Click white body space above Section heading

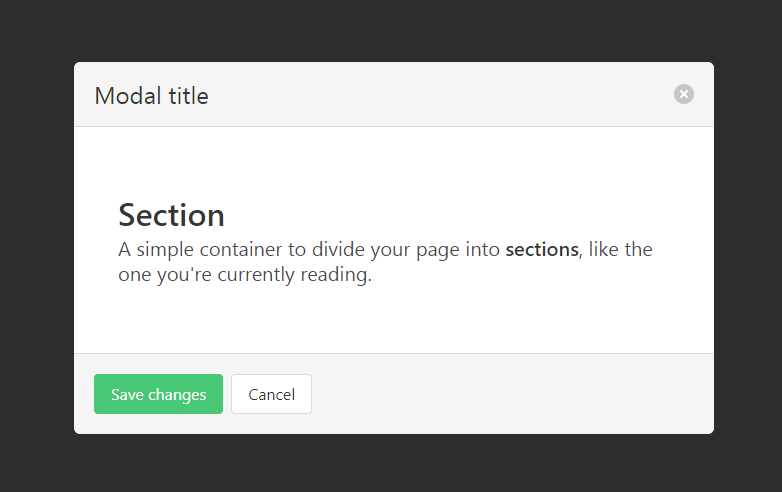[x=394, y=164]
